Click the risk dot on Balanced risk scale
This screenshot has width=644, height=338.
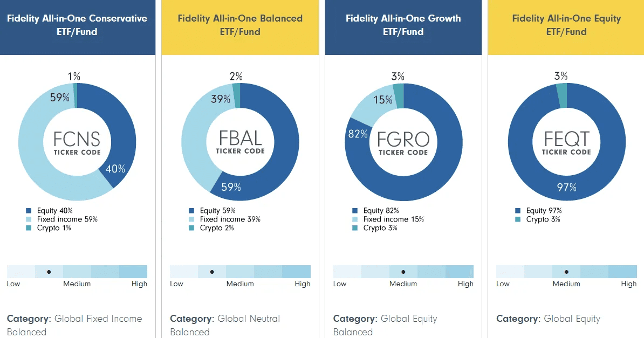[x=212, y=272]
